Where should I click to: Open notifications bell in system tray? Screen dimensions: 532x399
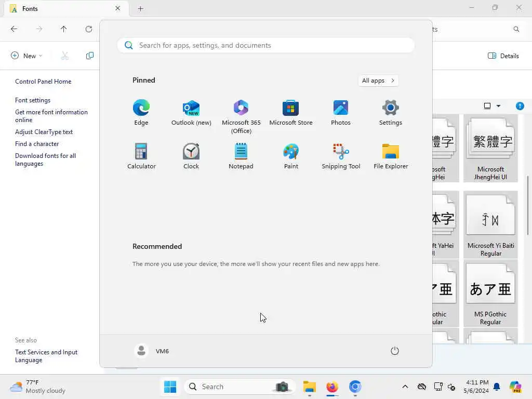pyautogui.click(x=497, y=387)
